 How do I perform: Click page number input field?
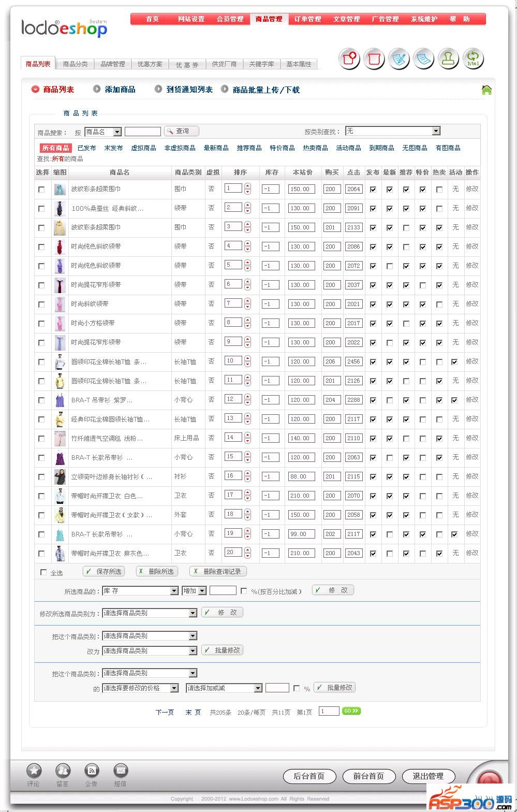[329, 712]
